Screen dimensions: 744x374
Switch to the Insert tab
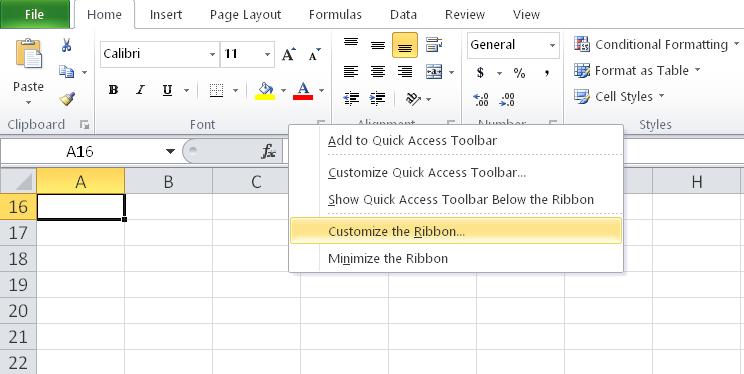point(166,15)
